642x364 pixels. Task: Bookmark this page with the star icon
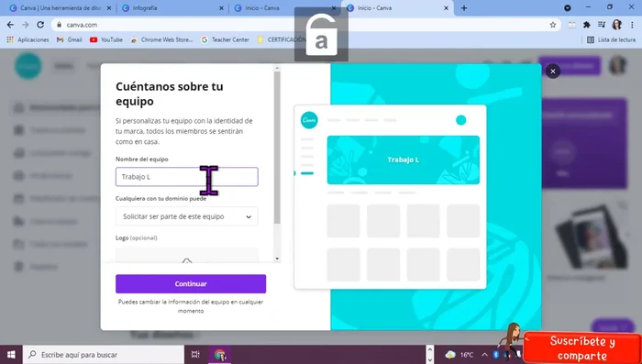coord(553,25)
